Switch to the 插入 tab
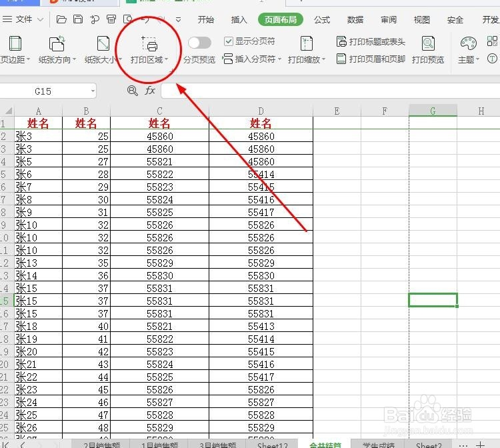This screenshot has height=448, width=500. [239, 20]
